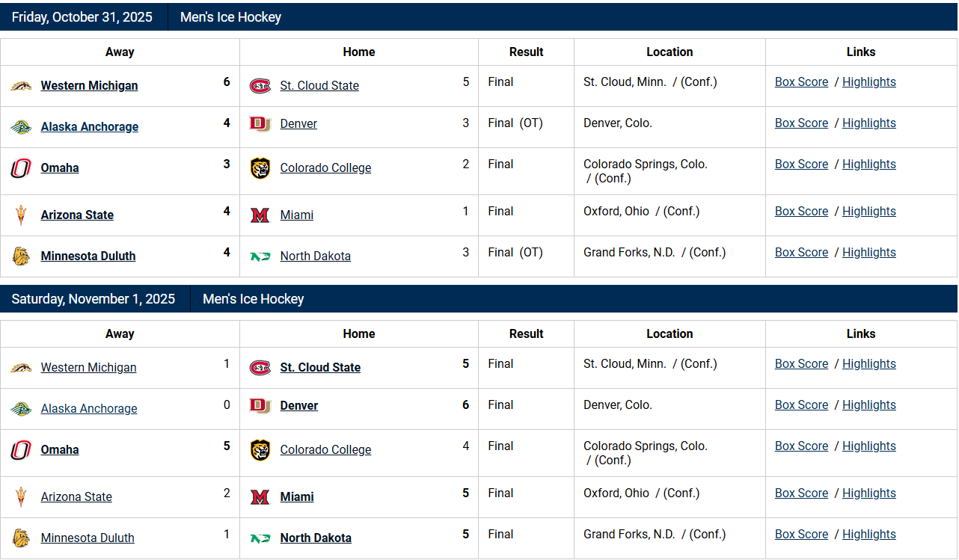Screen dimensions: 959x560
Task: Click the North Dakota logo on Saturday
Action: pyautogui.click(x=260, y=538)
